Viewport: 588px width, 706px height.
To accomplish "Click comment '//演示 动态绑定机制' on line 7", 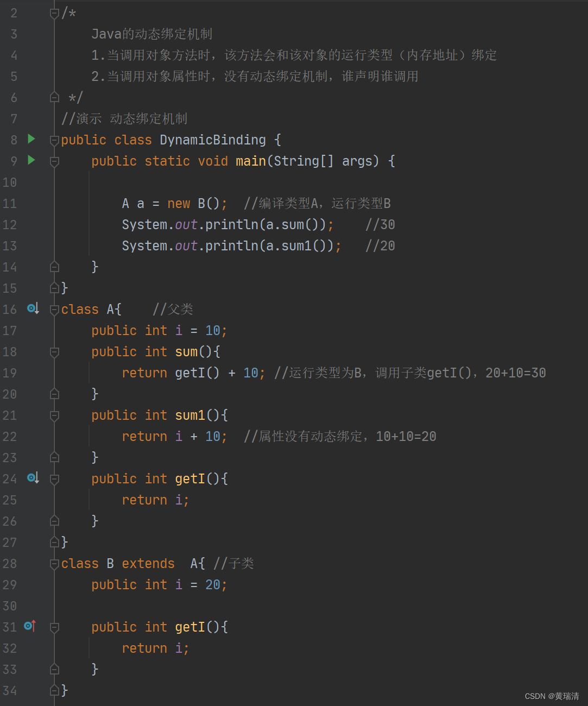I will (124, 118).
